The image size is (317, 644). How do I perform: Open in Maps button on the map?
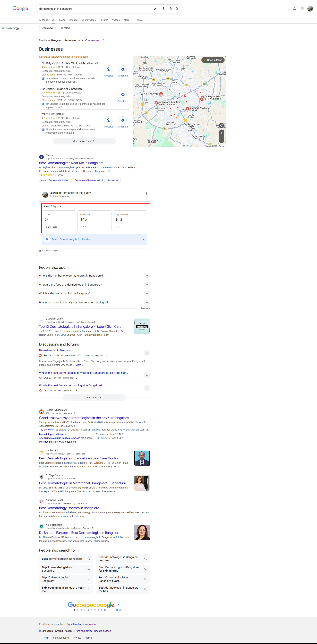click(x=213, y=60)
